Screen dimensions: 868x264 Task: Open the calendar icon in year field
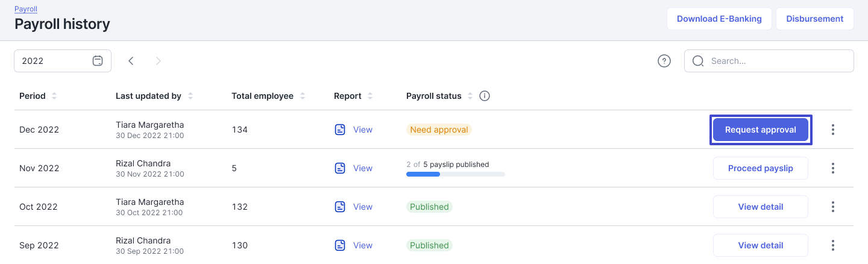(x=98, y=61)
